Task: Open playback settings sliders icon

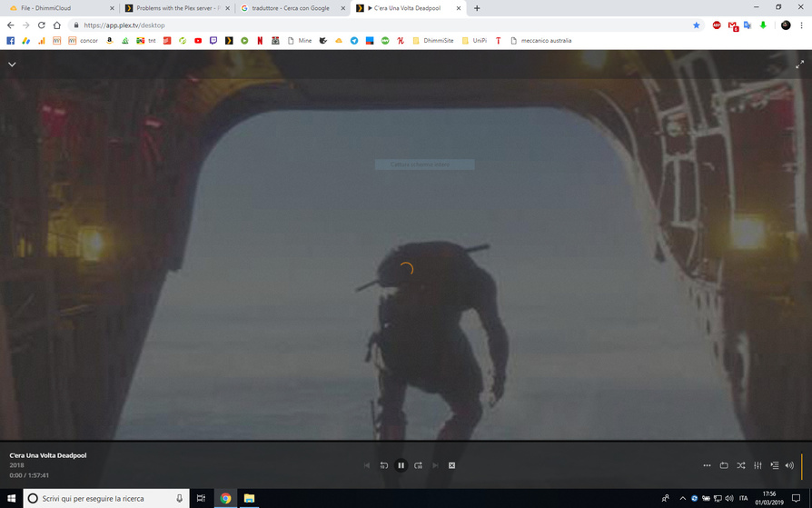Action: pos(758,465)
